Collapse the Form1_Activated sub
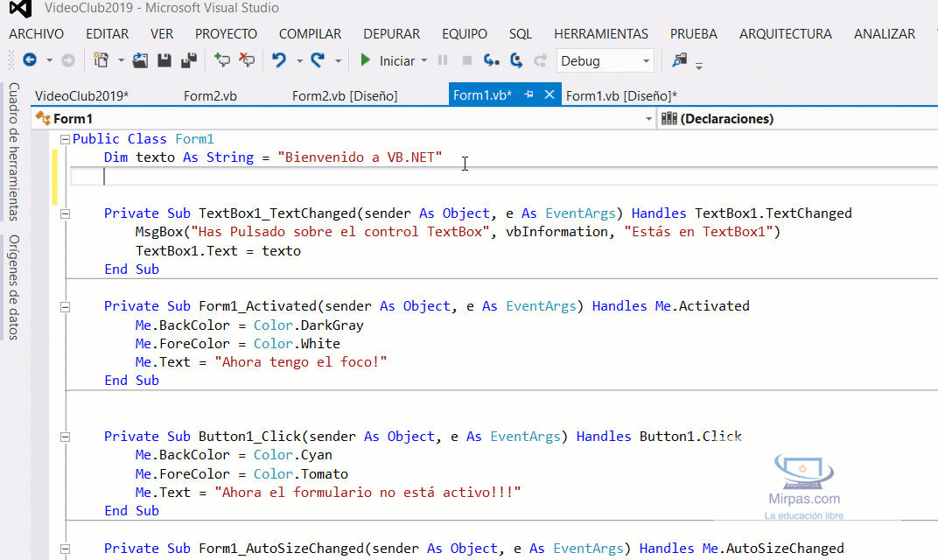Image resolution: width=938 pixels, height=560 pixels. tap(66, 307)
